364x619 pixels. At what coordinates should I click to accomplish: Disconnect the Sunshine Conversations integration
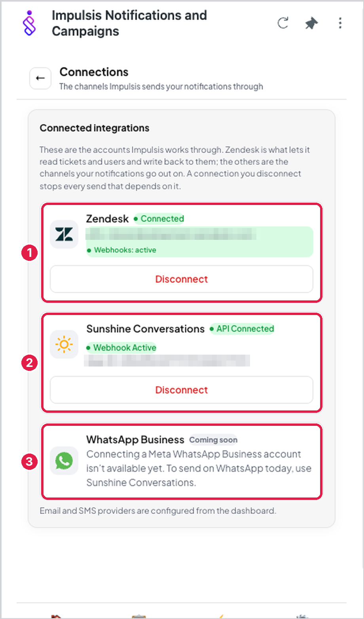tap(182, 390)
